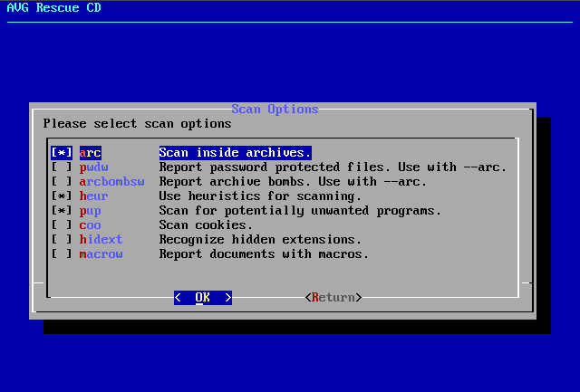Select the 'macrow' option label

pos(101,253)
